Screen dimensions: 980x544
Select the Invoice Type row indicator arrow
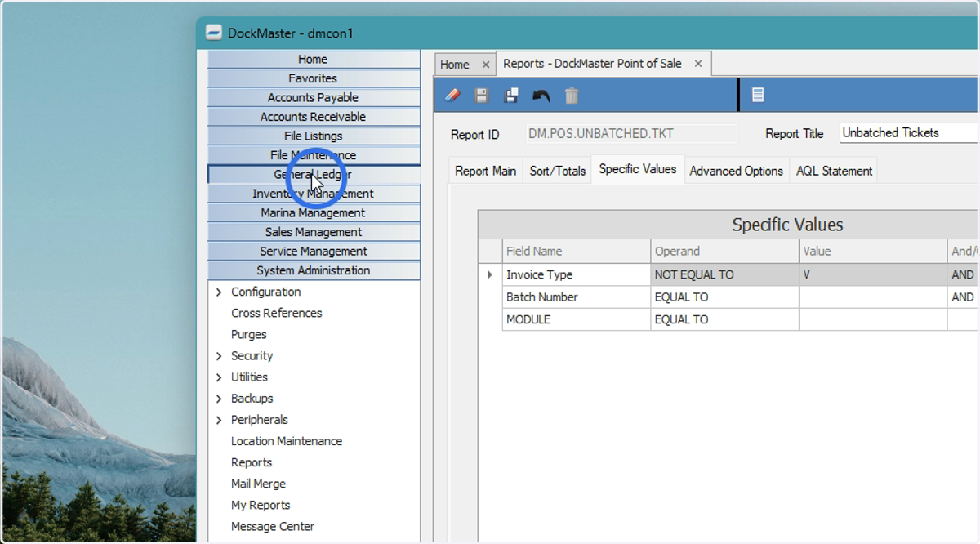click(x=490, y=274)
